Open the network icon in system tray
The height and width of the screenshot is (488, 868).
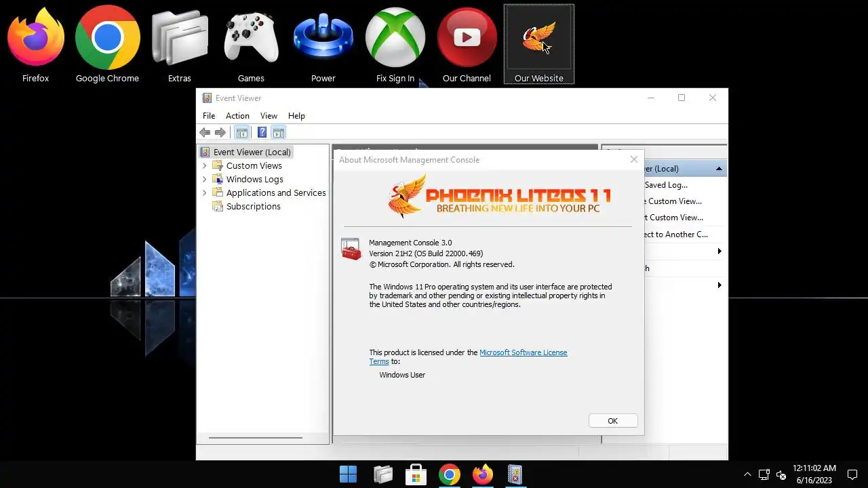click(764, 474)
